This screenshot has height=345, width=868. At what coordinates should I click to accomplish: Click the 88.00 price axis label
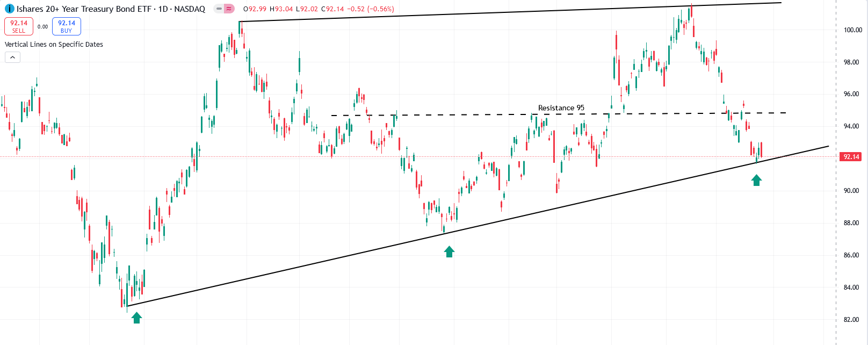(851, 223)
